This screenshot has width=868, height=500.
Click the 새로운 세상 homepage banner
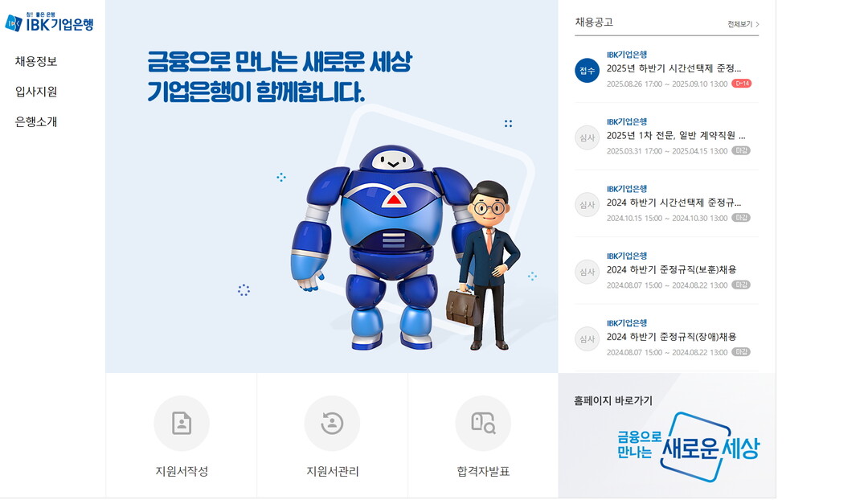(688, 446)
